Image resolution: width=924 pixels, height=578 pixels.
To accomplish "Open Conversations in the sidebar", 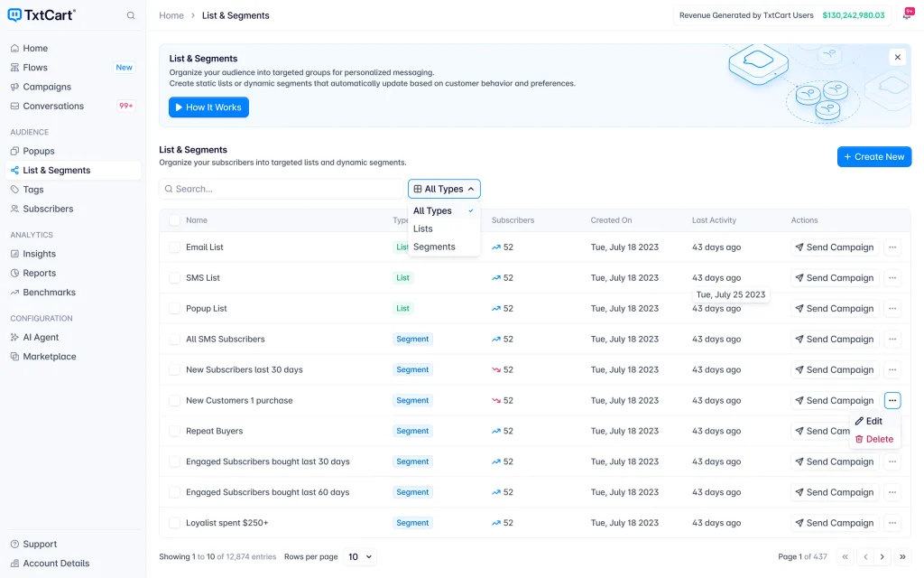I will [73, 107].
